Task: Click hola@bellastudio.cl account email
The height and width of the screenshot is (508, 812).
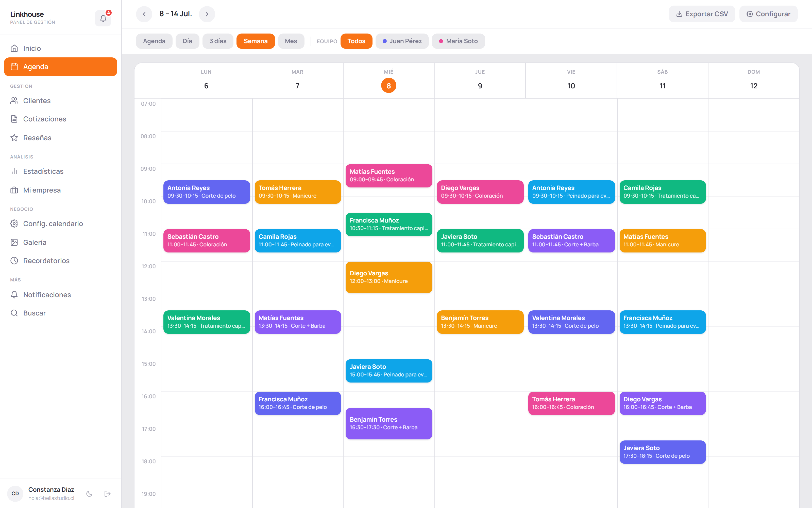Action: coord(51,498)
